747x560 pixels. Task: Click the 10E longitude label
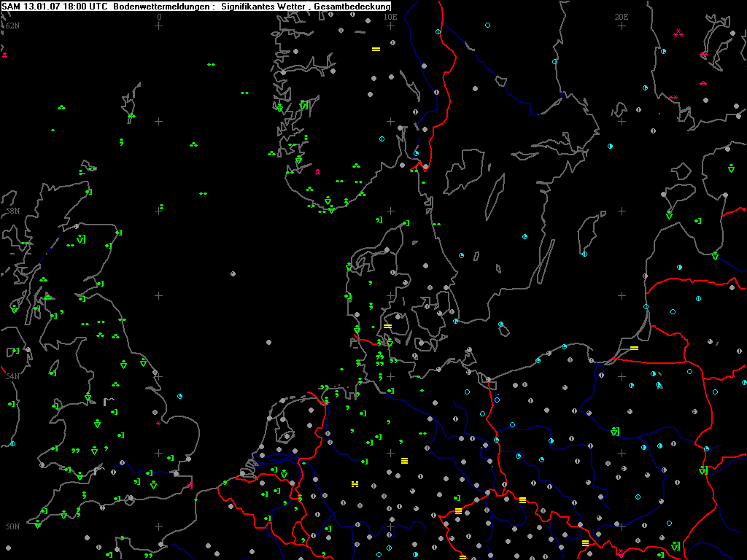390,16
